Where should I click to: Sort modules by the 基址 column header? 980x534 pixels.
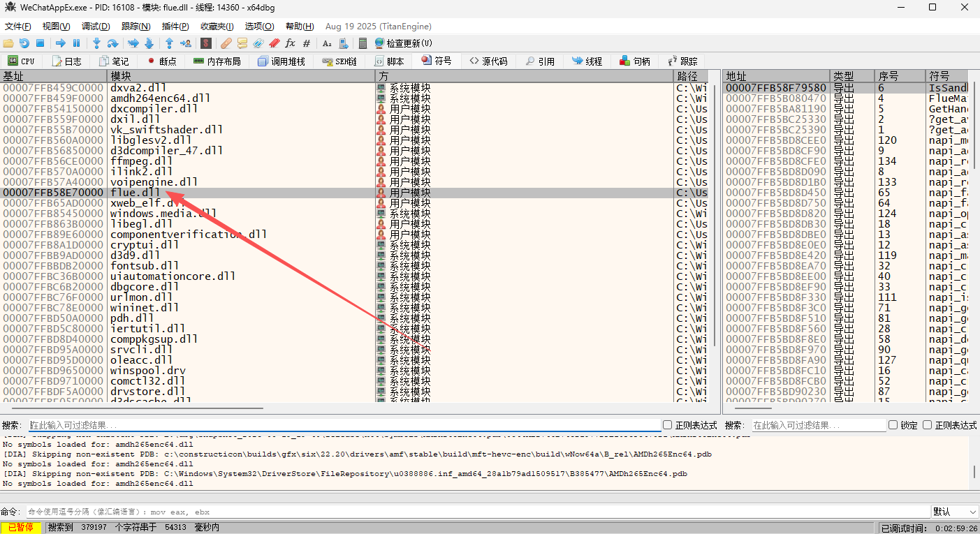pos(53,76)
